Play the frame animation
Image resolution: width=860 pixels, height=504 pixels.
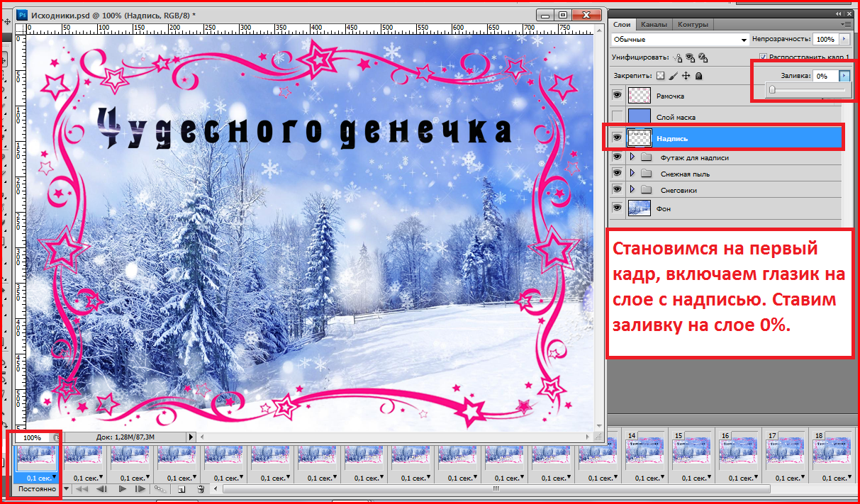click(122, 489)
